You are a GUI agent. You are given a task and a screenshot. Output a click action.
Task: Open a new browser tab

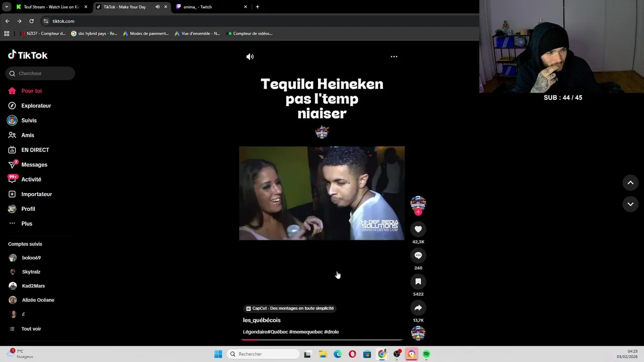[x=258, y=7]
